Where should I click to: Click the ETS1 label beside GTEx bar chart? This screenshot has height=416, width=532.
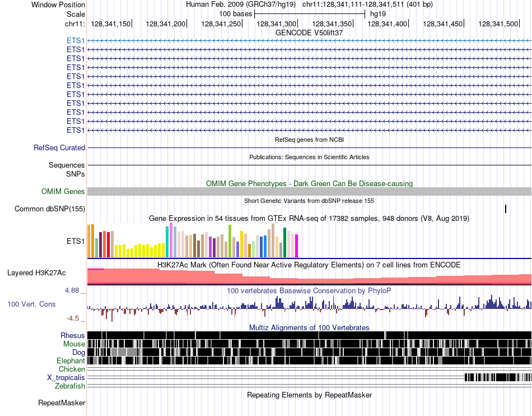[x=76, y=242]
